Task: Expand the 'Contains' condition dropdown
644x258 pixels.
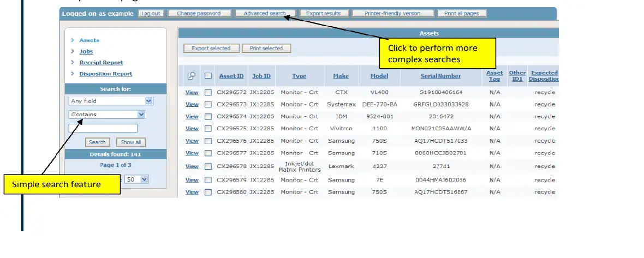Action: click(x=107, y=115)
